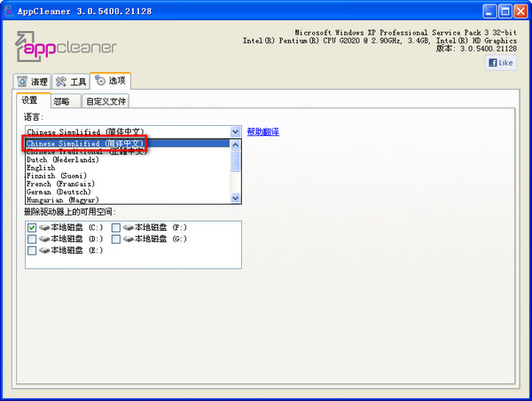Image resolution: width=532 pixels, height=401 pixels.
Task: Click the 工具 tab's wrench icon
Action: coord(61,82)
